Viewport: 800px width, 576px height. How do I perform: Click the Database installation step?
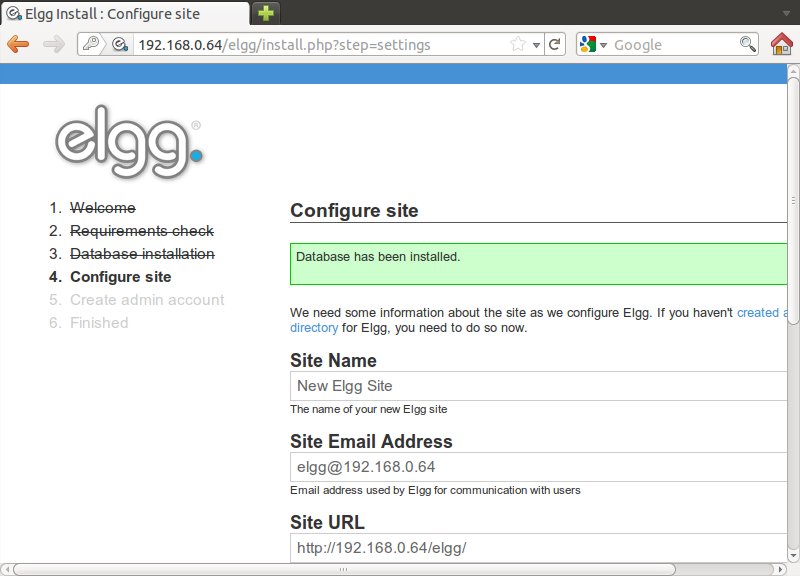(142, 254)
